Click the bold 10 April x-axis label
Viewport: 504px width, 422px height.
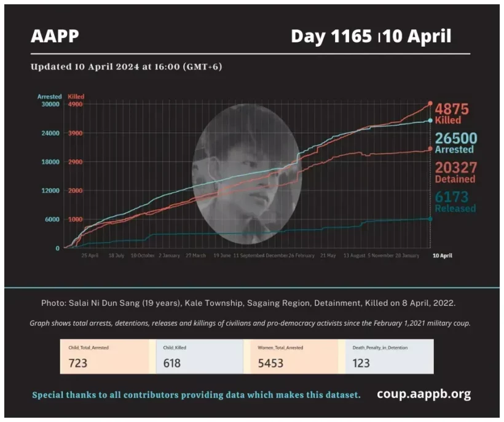pyautogui.click(x=443, y=255)
